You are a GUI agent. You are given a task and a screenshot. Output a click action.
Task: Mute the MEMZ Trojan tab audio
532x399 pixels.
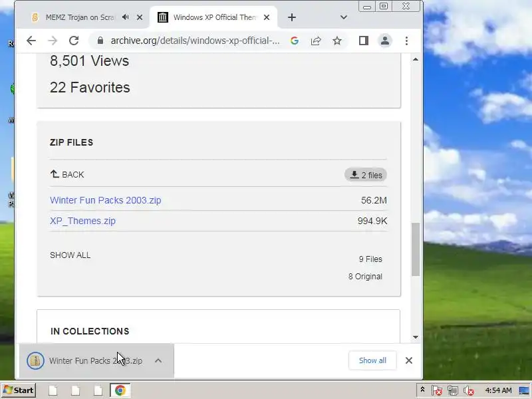pos(126,17)
